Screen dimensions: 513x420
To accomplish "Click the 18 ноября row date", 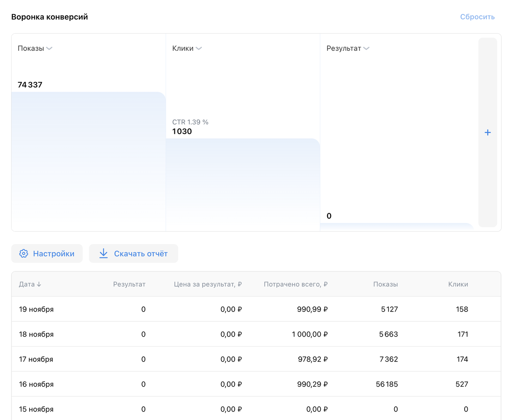I will (36, 334).
